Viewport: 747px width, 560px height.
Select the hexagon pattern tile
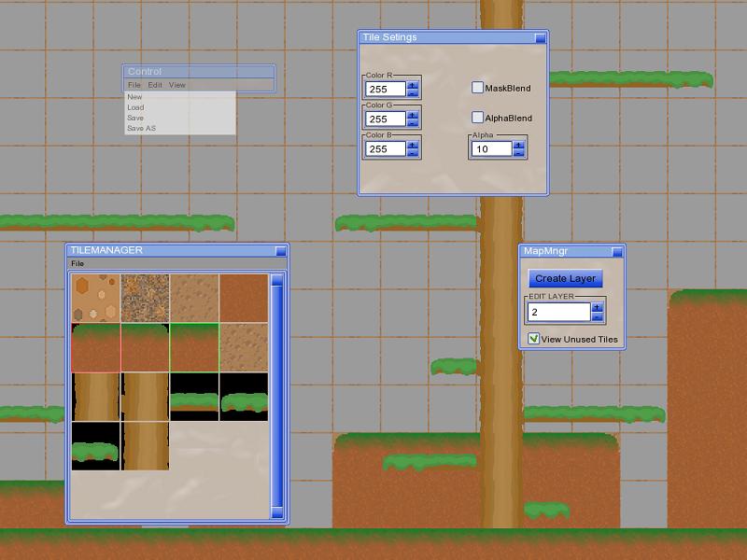[x=95, y=298]
